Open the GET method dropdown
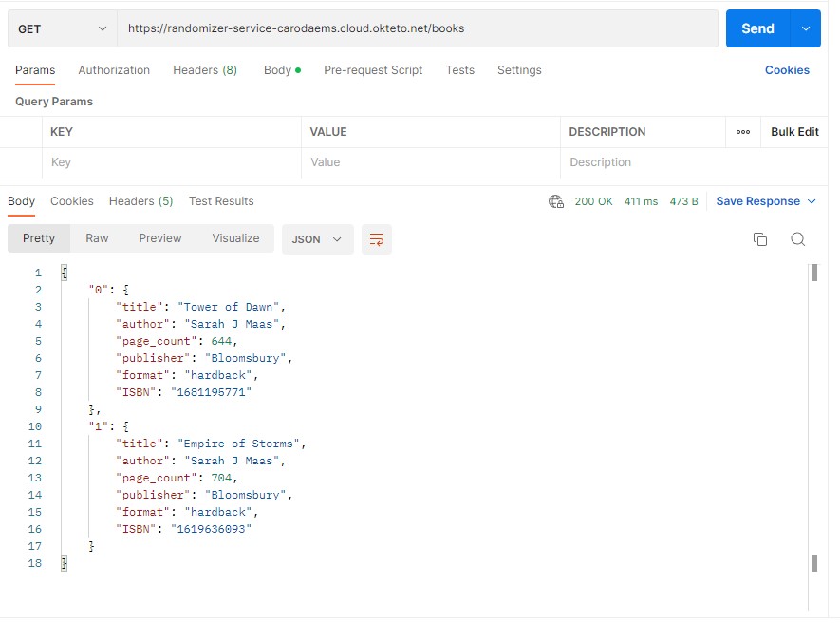Screen dimensions: 840x623 [x=62, y=28]
